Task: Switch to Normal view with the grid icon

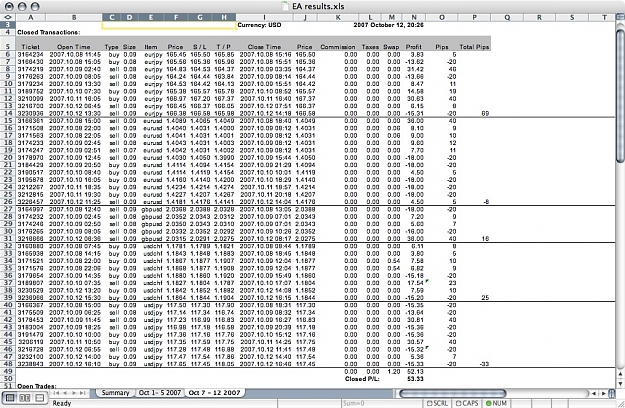Action: [10, 398]
